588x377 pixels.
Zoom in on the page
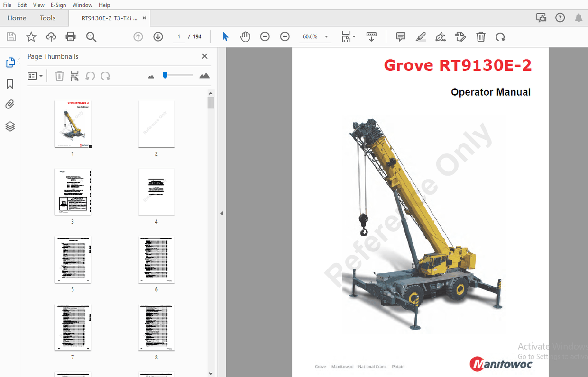pyautogui.click(x=285, y=36)
